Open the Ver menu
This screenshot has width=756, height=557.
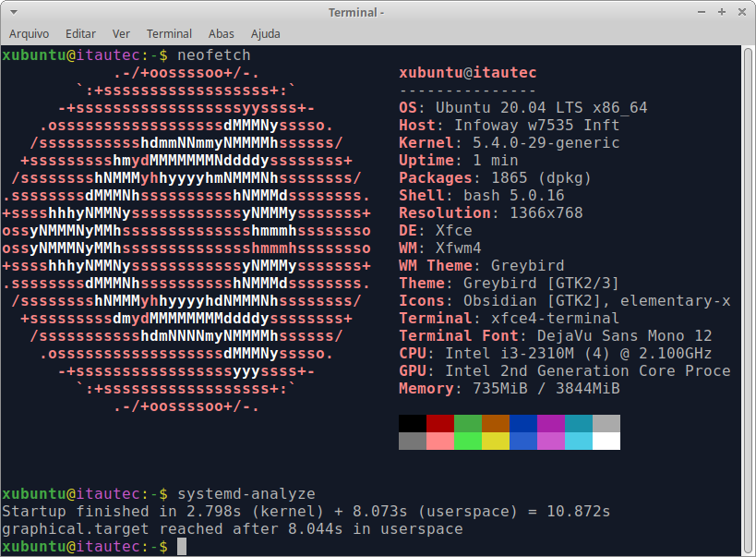pyautogui.click(x=121, y=33)
